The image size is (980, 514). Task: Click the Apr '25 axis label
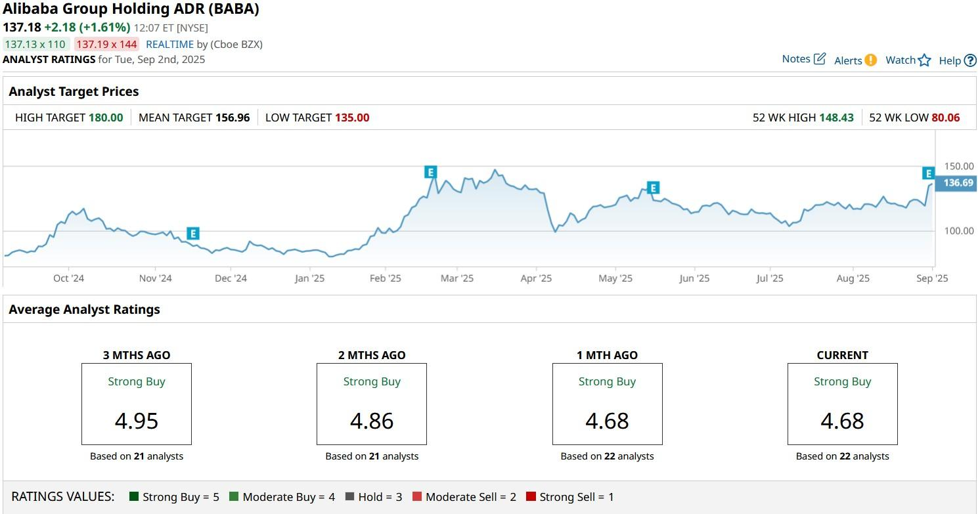tap(536, 278)
